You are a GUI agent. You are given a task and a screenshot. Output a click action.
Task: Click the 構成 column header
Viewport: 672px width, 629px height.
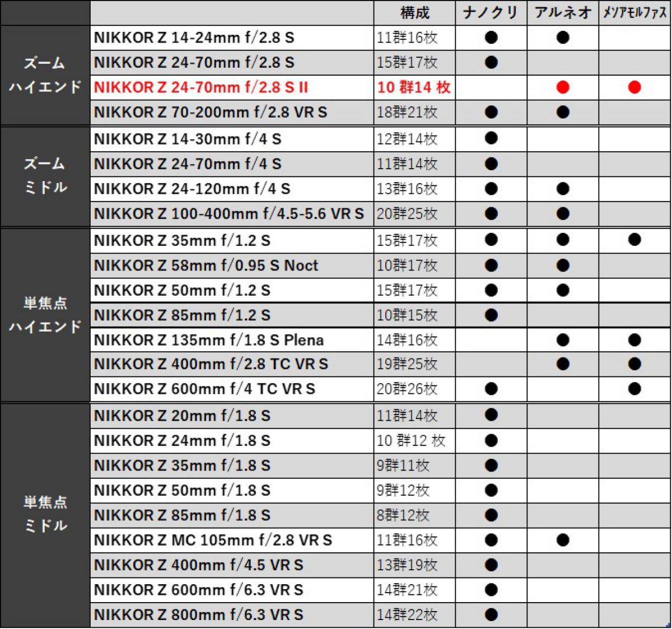pyautogui.click(x=414, y=13)
